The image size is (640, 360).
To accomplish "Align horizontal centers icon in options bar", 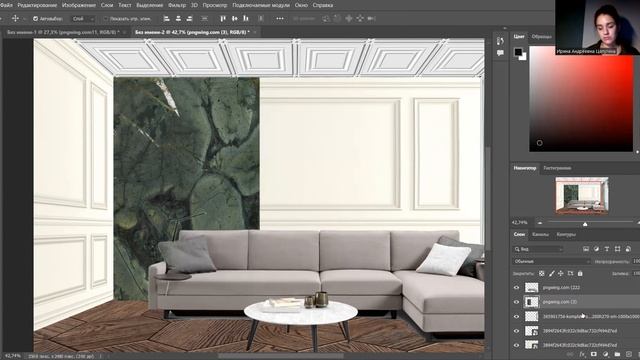I will (x=178, y=18).
